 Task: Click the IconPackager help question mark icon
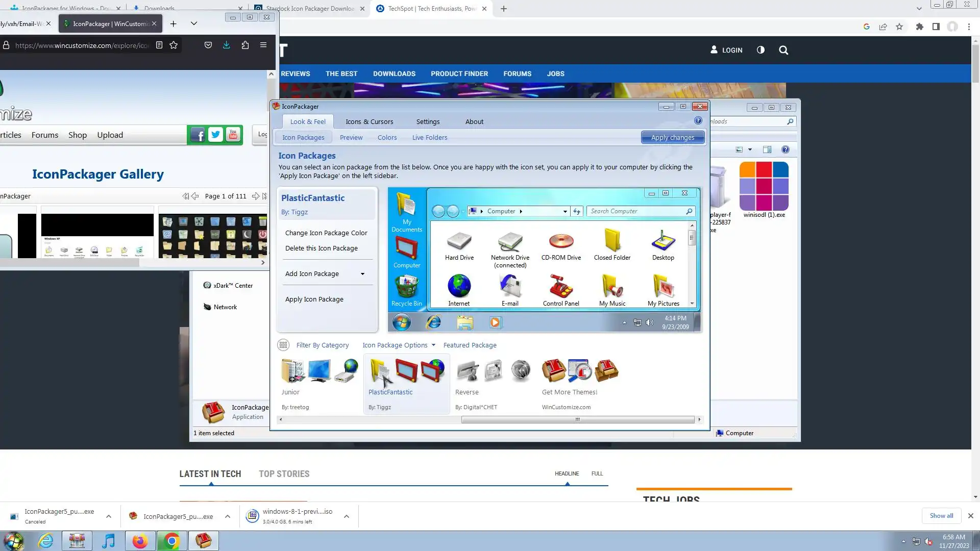[698, 121]
